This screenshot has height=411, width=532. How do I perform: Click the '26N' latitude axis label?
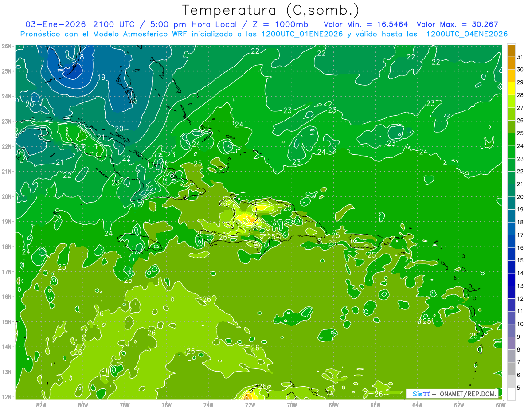click(x=6, y=46)
